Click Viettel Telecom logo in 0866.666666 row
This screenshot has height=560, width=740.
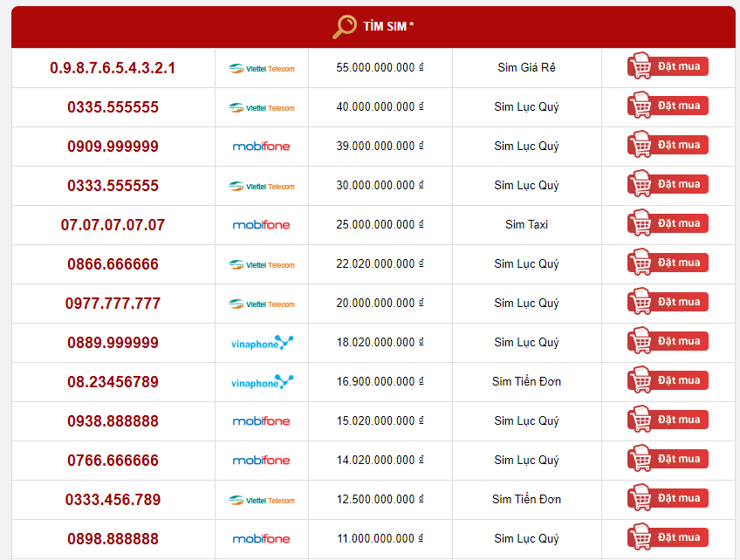click(x=262, y=264)
